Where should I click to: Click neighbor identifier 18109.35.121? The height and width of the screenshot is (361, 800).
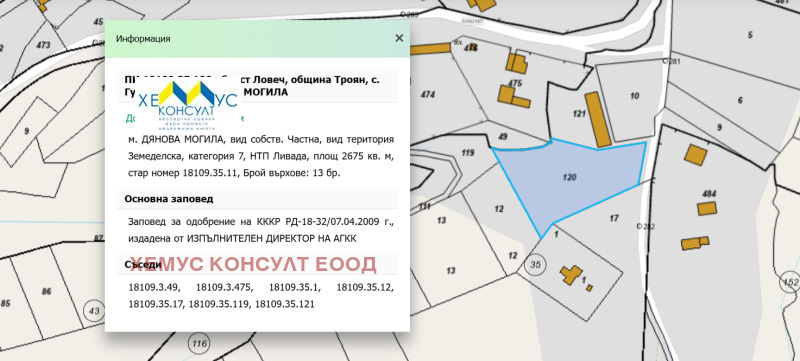pos(285,304)
